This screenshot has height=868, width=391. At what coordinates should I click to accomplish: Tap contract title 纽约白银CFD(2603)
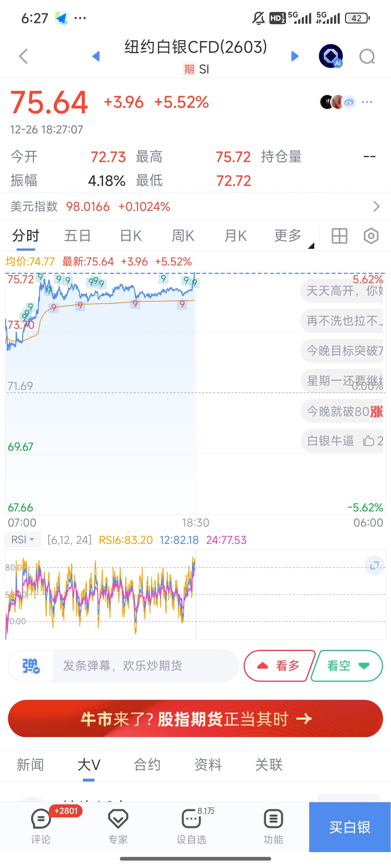coord(196,47)
